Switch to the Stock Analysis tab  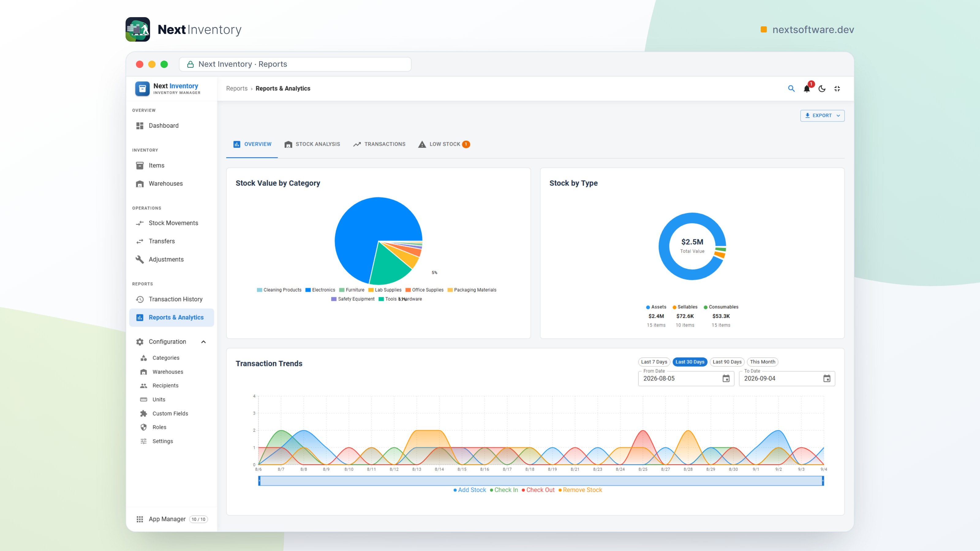(x=312, y=144)
